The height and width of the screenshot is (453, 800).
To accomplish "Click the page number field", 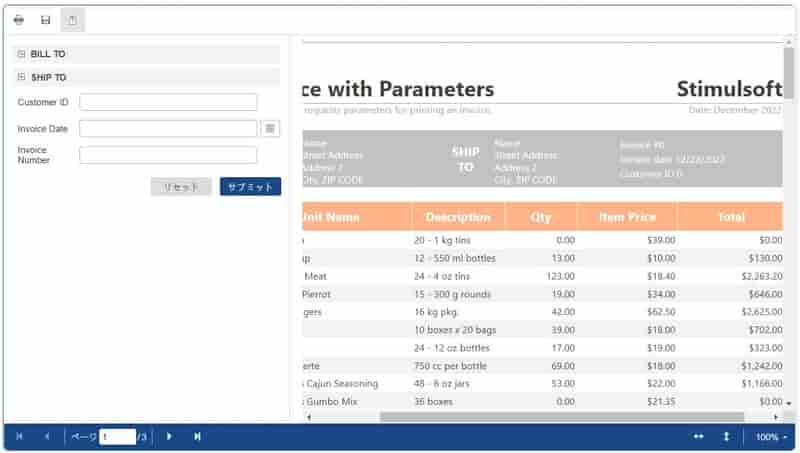I will point(118,437).
